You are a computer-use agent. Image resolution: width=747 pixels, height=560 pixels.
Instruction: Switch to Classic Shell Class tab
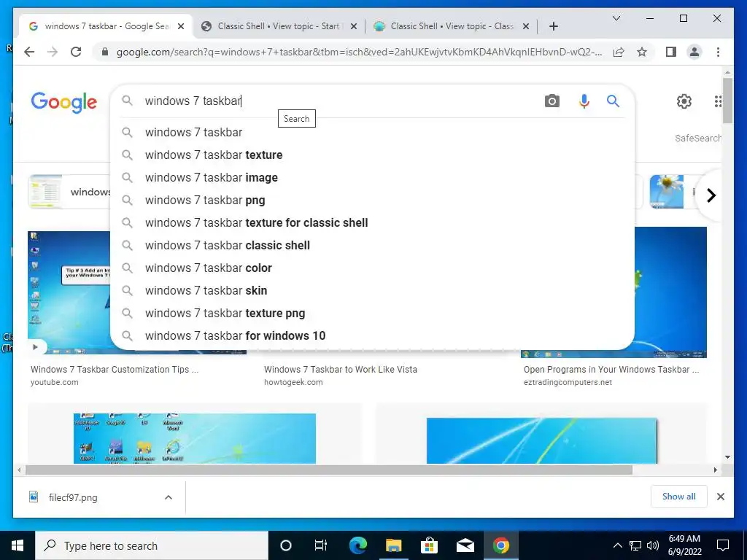(x=452, y=26)
